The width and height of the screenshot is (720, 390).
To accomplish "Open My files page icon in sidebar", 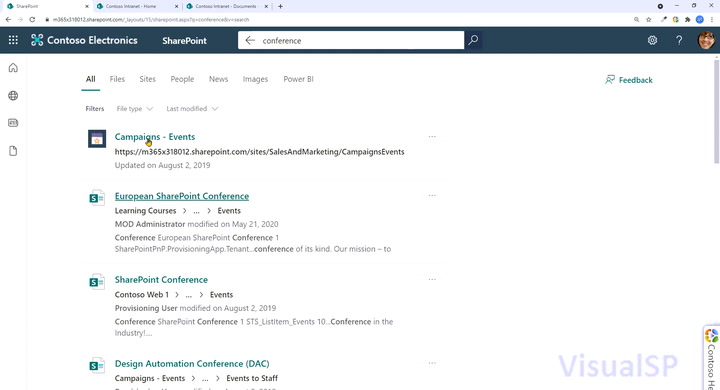I will click(13, 151).
